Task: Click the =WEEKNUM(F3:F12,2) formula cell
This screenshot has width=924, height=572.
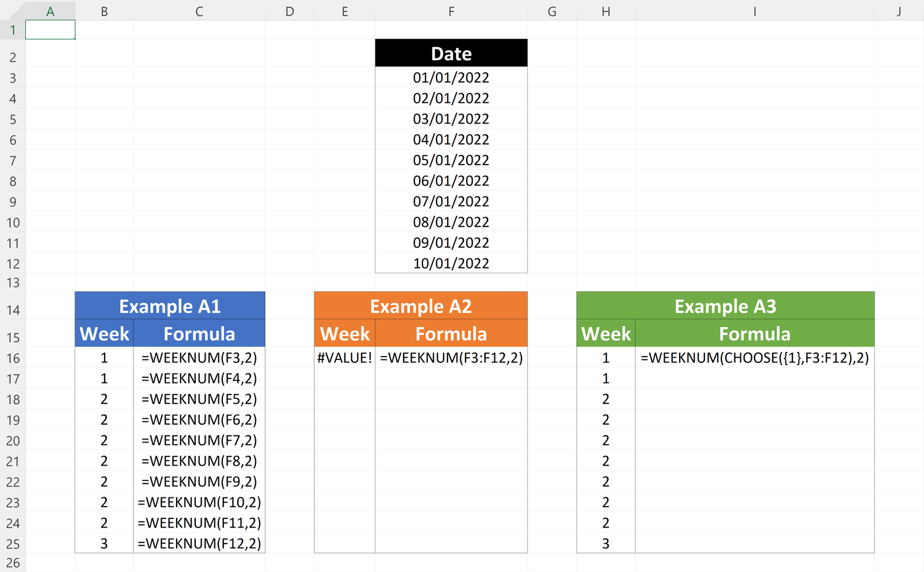Action: [x=451, y=358]
